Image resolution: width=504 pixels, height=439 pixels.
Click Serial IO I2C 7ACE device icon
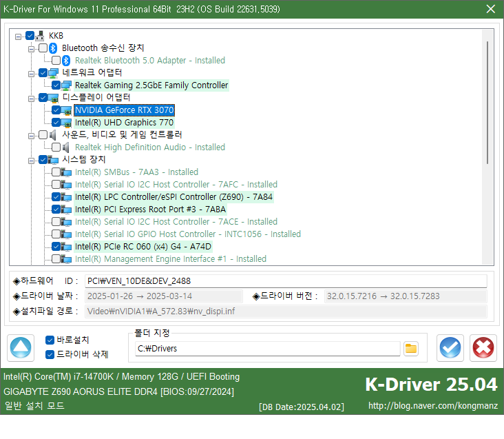pyautogui.click(x=66, y=222)
